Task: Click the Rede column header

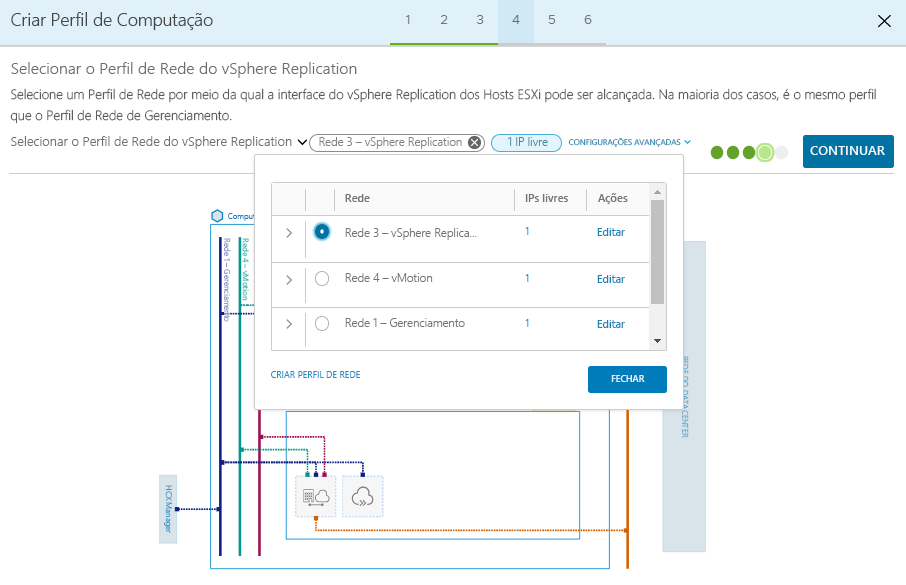Action: click(357, 198)
